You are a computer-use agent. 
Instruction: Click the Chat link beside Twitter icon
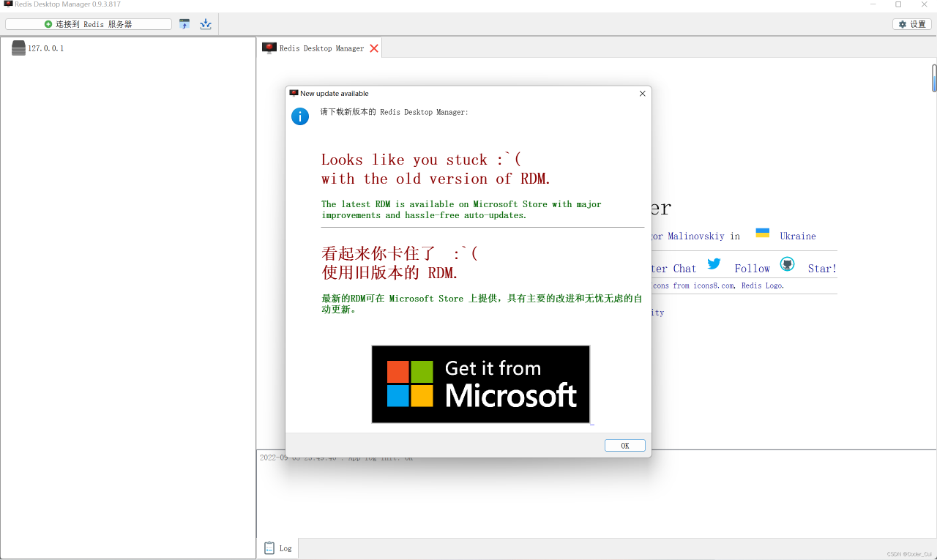(684, 269)
